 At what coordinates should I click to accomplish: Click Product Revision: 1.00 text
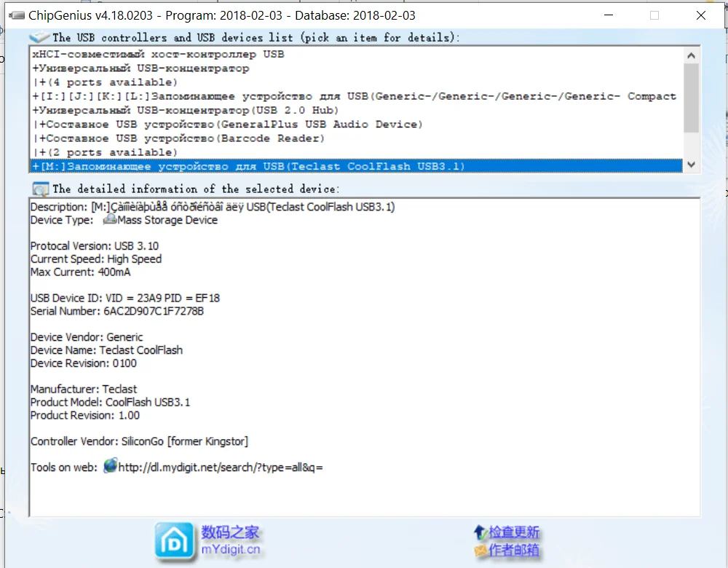point(85,415)
